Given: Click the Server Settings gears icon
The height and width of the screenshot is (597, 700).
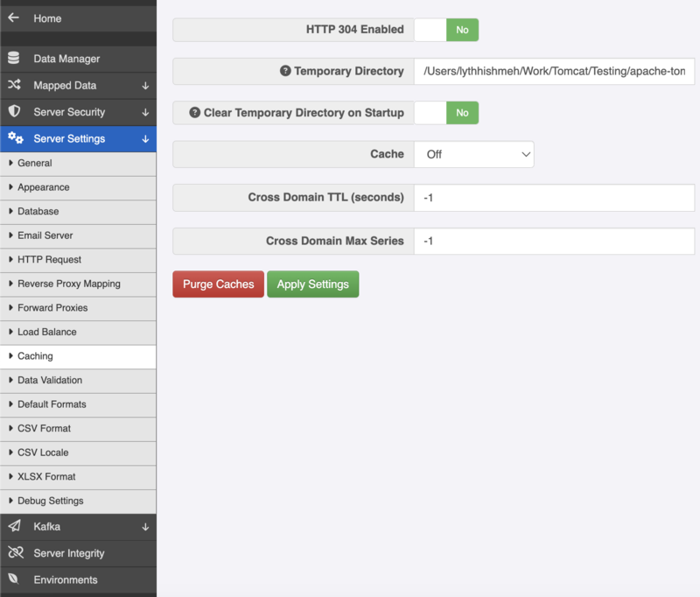Looking at the screenshot, I should tap(17, 138).
